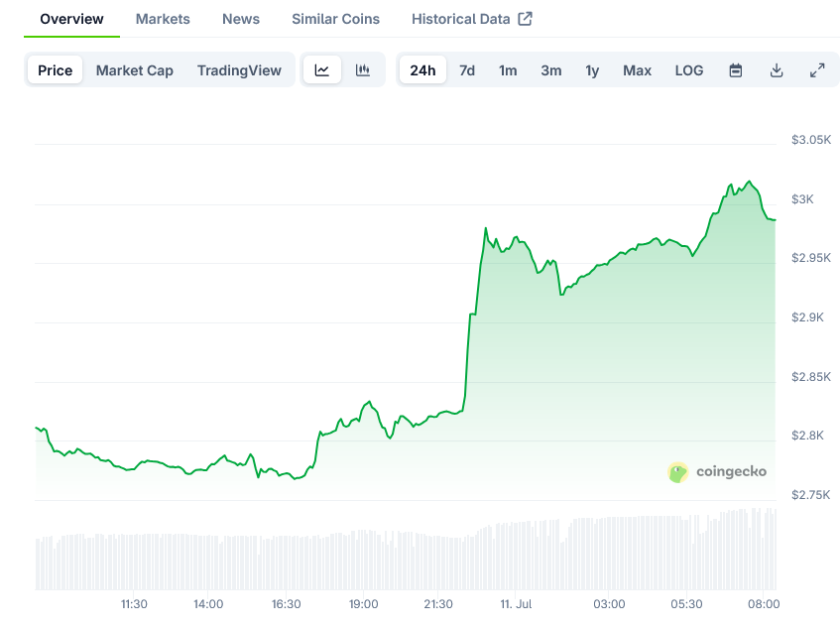The width and height of the screenshot is (840, 629).
Task: Switch to candlestick chart icon
Action: tap(363, 70)
